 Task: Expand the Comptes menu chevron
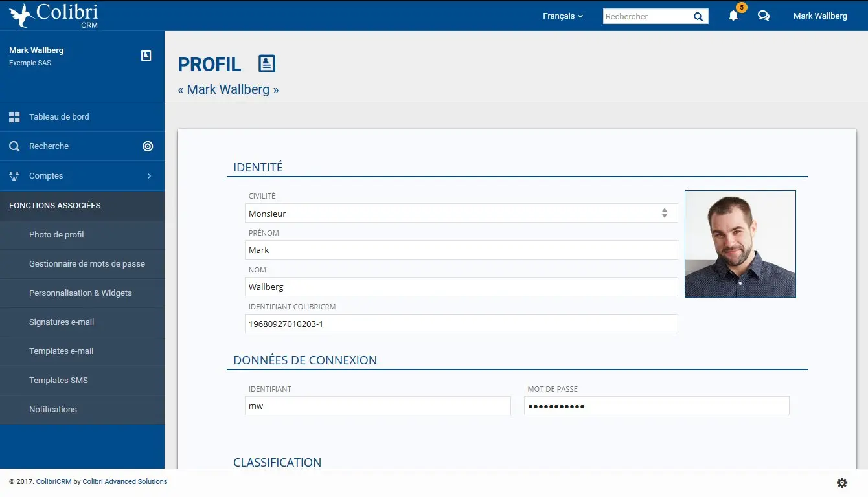(x=149, y=176)
